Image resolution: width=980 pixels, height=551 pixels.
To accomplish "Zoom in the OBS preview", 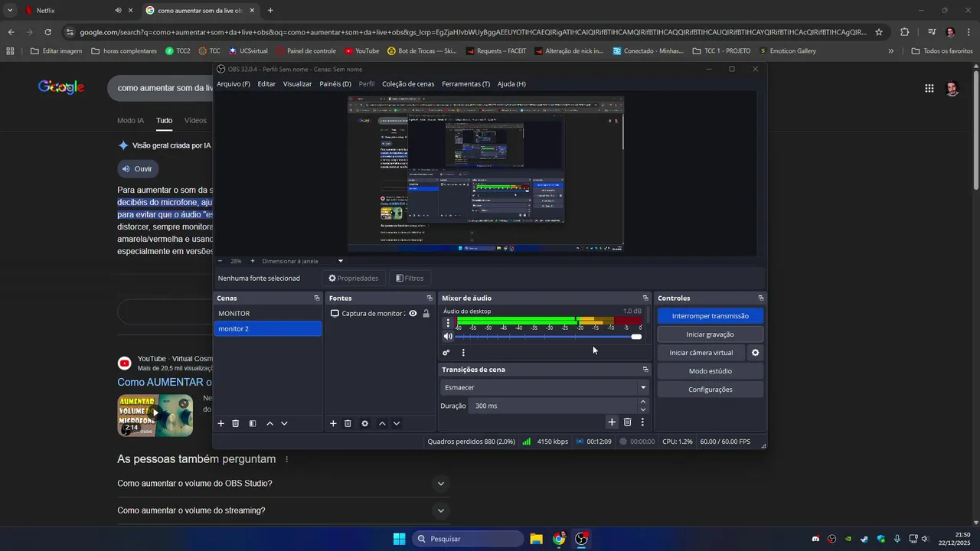I will [x=253, y=261].
